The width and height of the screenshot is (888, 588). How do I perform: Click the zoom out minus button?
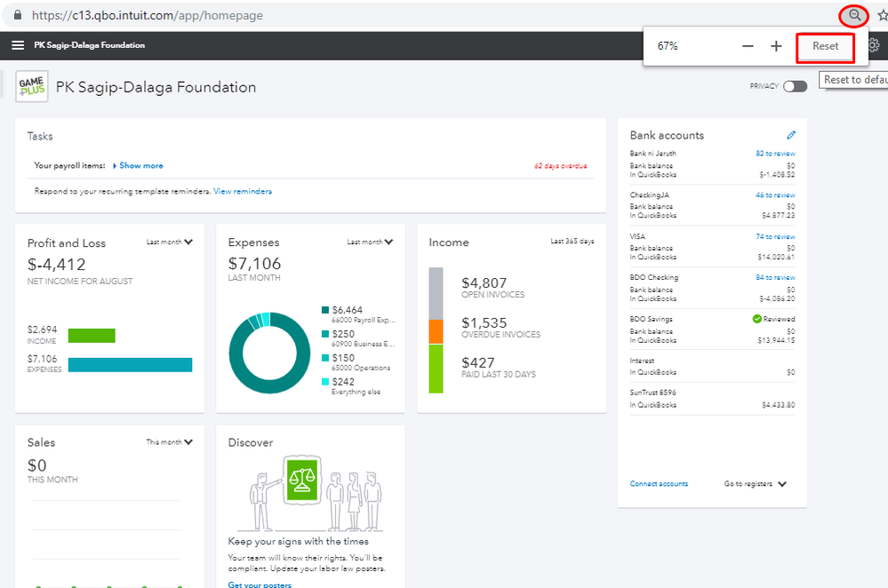pos(748,46)
